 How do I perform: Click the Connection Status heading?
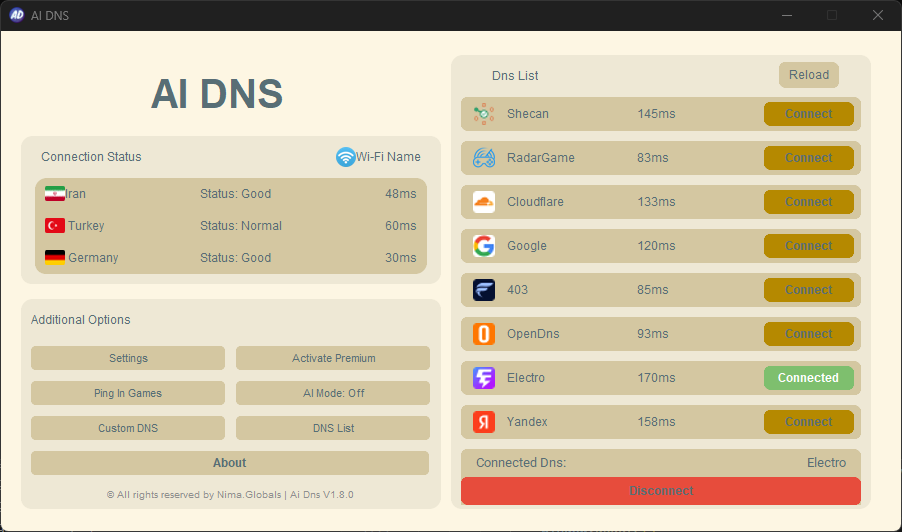tap(91, 157)
